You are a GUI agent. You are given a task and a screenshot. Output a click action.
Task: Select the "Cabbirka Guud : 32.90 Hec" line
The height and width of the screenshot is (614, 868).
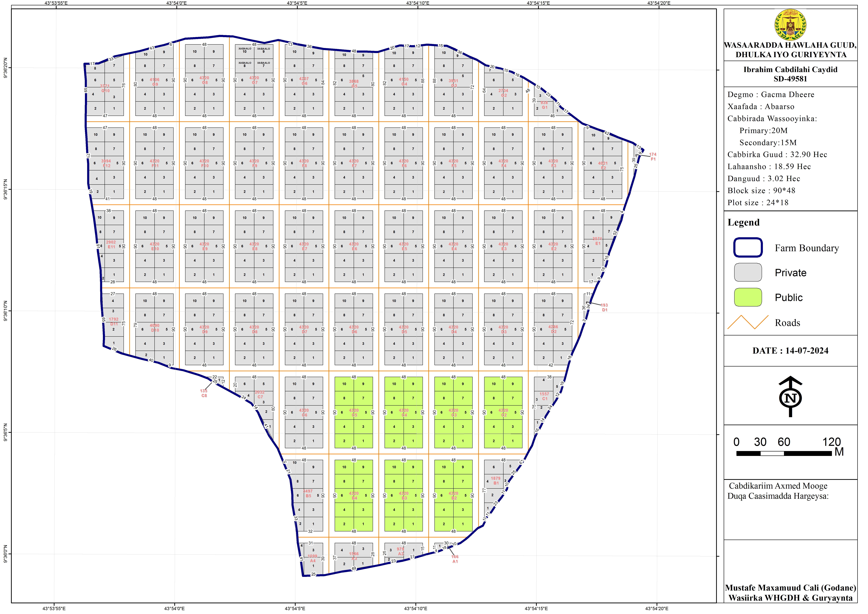click(777, 155)
